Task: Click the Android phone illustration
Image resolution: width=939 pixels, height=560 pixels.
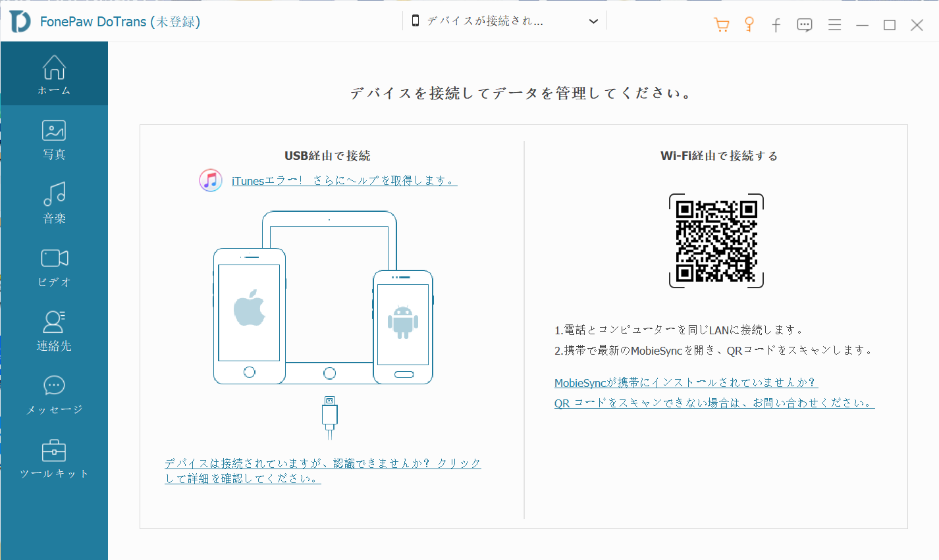Action: coord(403,326)
